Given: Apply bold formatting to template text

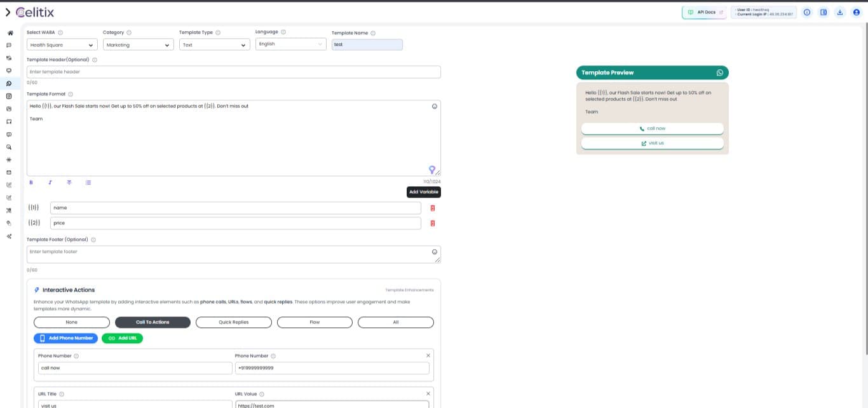Looking at the screenshot, I should pos(31,182).
